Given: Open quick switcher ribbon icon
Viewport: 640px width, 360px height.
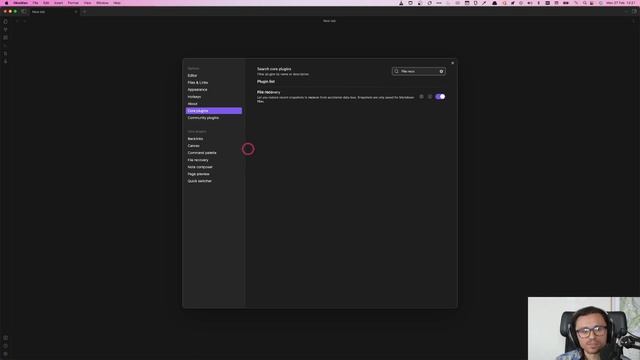Looking at the screenshot, I should pos(5,22).
